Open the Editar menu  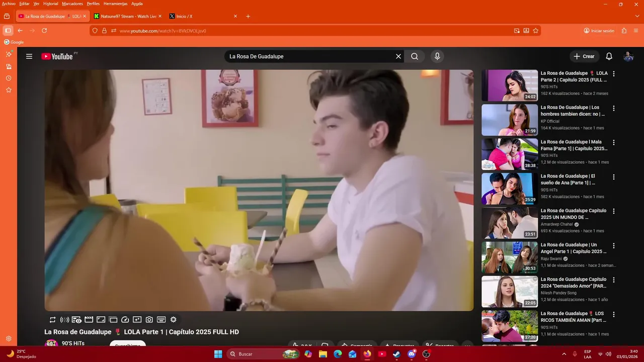click(x=24, y=4)
